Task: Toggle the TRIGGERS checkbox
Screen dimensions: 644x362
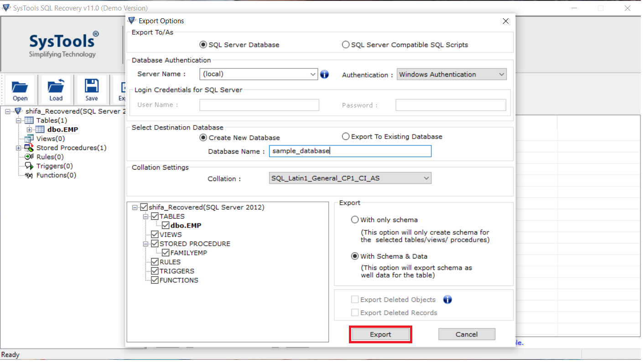Action: [x=155, y=271]
